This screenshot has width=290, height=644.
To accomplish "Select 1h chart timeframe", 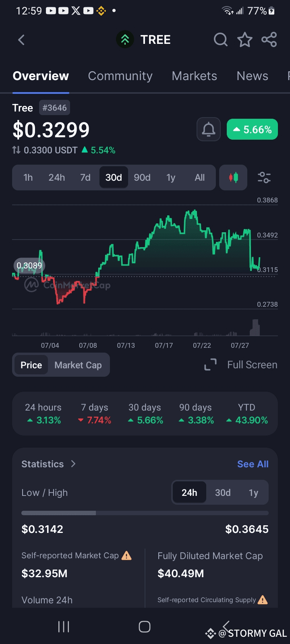I will tap(28, 178).
